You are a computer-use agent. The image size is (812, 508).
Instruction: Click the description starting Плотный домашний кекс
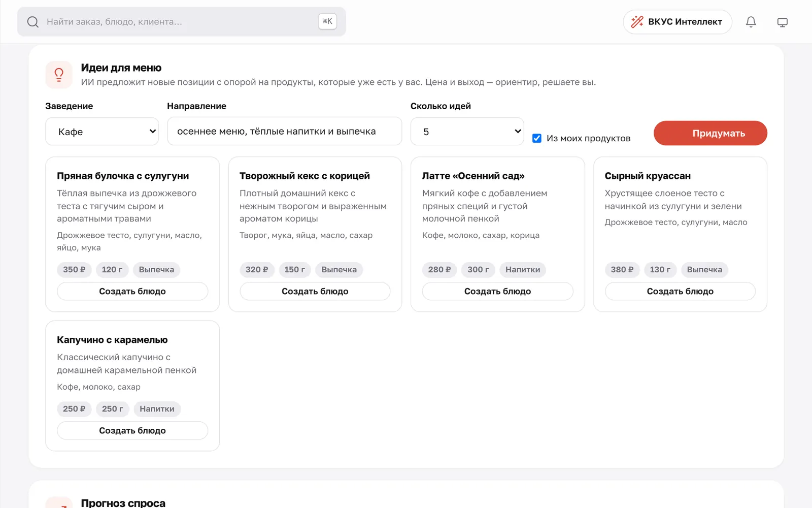[x=313, y=206]
